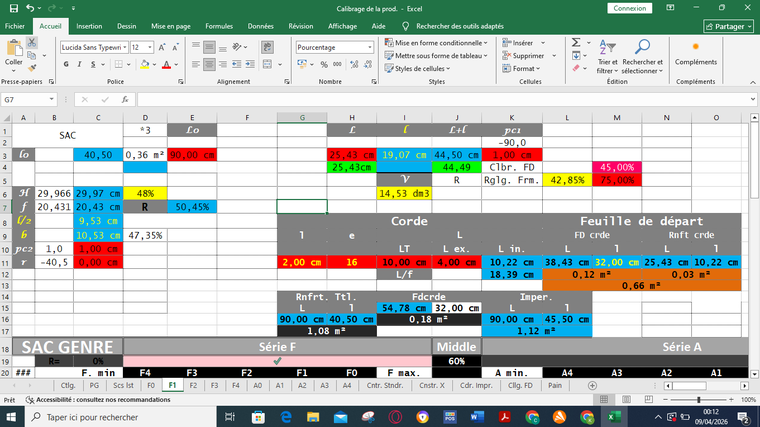Image resolution: width=760 pixels, height=427 pixels.
Task: Increase font size with larger A icon
Action: [x=162, y=47]
